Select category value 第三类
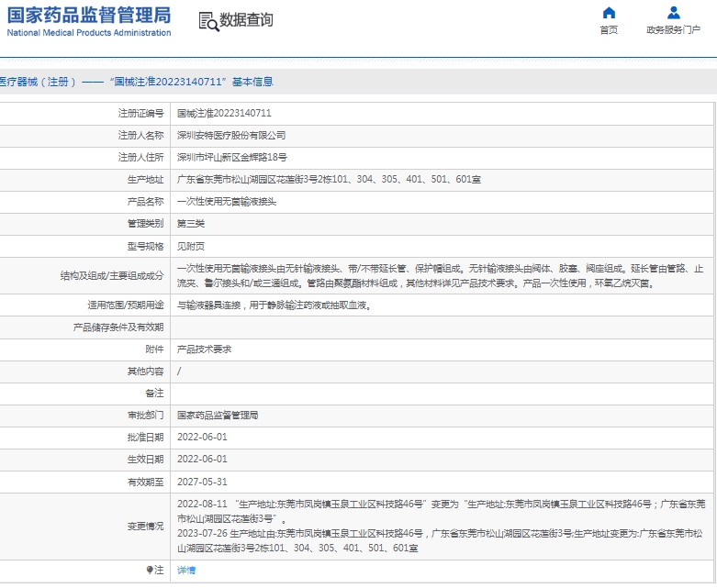Viewport: 717px width, 588px height. (x=191, y=224)
